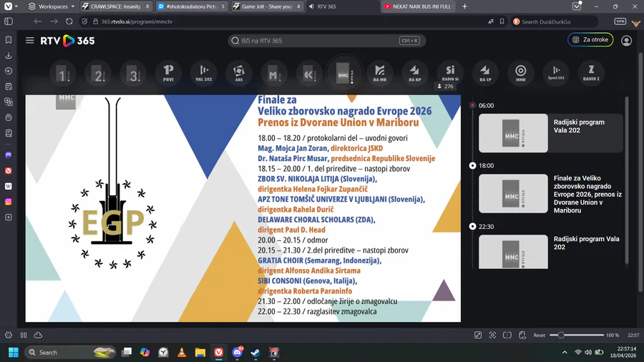This screenshot has height=362, width=644.
Task: Select TV SLO 1 channel icon
Action: pyautogui.click(x=63, y=73)
